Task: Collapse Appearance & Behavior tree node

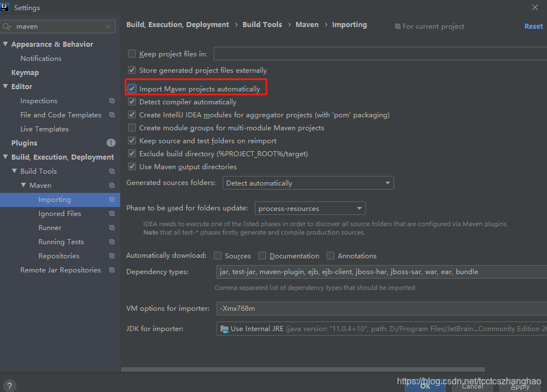Action: (x=5, y=44)
